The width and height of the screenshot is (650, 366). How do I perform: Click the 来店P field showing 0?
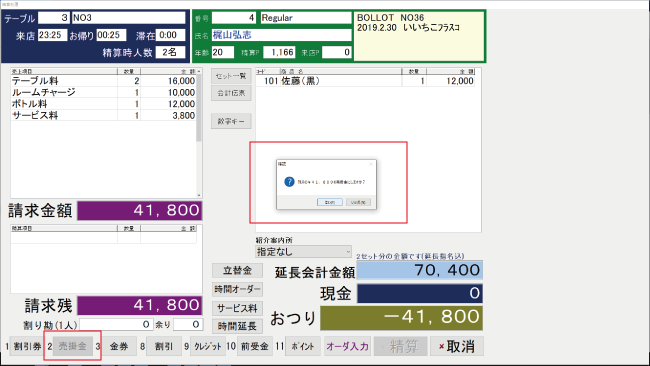point(337,52)
